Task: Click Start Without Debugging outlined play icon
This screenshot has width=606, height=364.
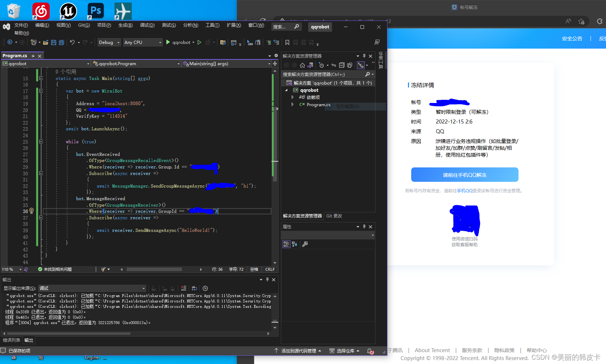Action: [199, 42]
